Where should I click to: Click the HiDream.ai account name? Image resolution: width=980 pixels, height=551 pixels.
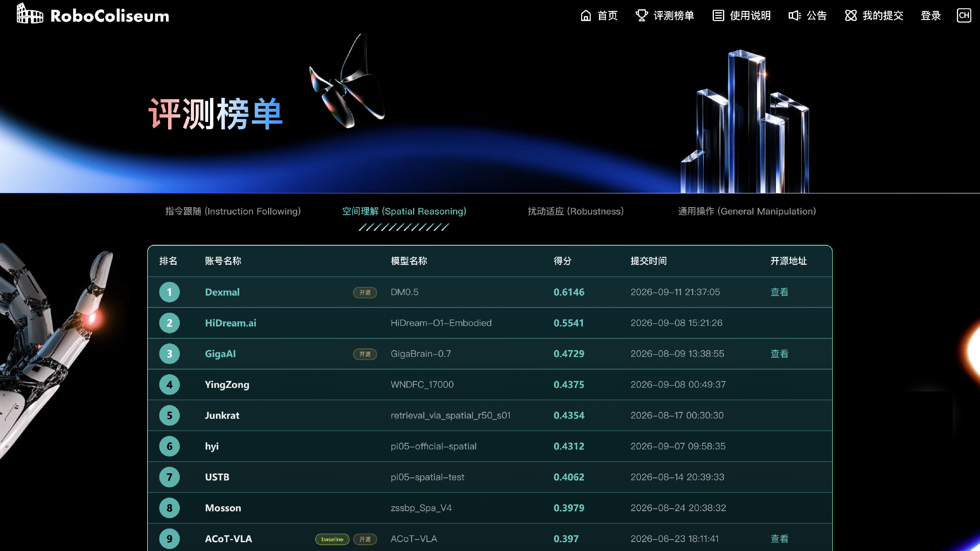point(231,323)
